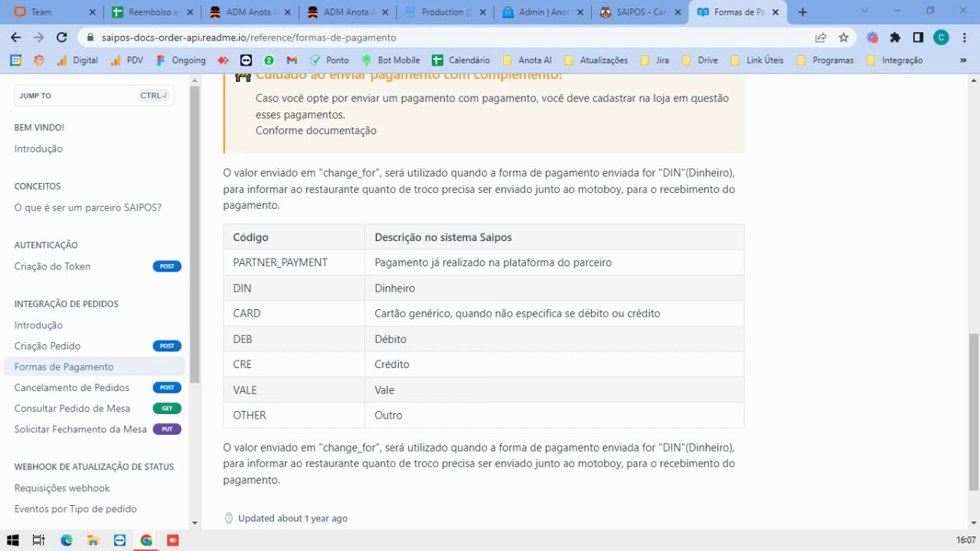
Task: Open the Bot Mobile bookmark
Action: (390, 60)
